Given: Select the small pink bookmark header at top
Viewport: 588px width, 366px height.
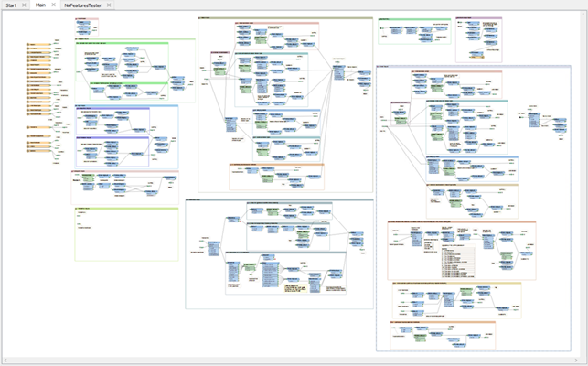Looking at the screenshot, I should [87, 19].
